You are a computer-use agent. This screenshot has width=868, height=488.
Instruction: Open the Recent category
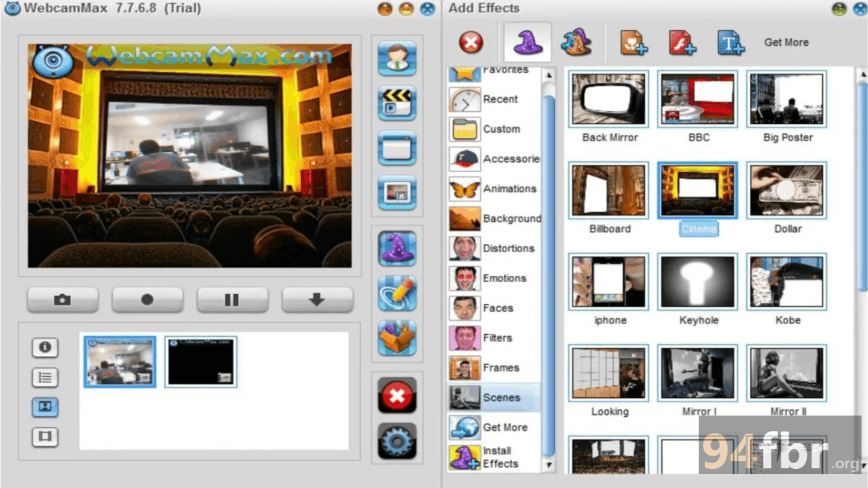point(495,99)
